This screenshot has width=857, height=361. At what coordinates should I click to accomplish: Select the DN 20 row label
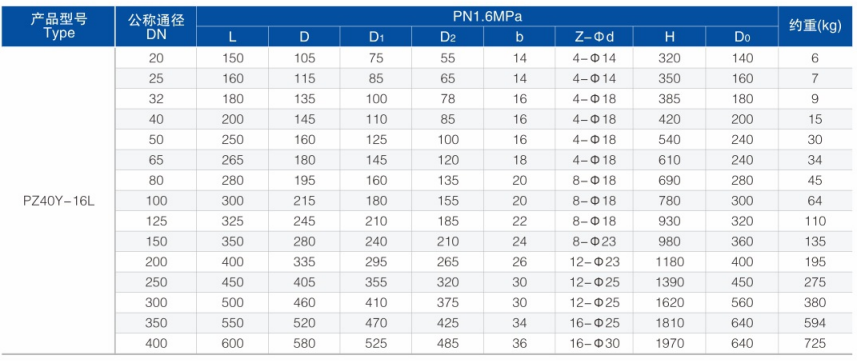coord(156,59)
